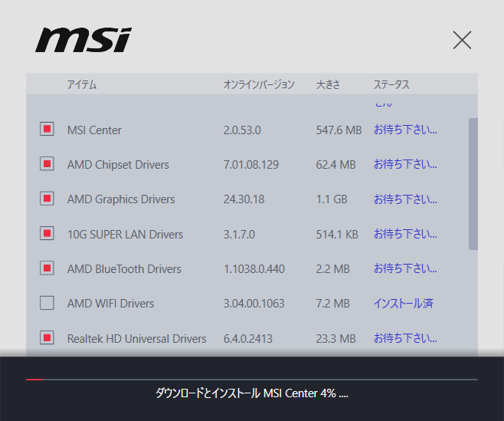The height and width of the screenshot is (421, 504).
Task: Click the 2.2 MB size value
Action: point(332,269)
